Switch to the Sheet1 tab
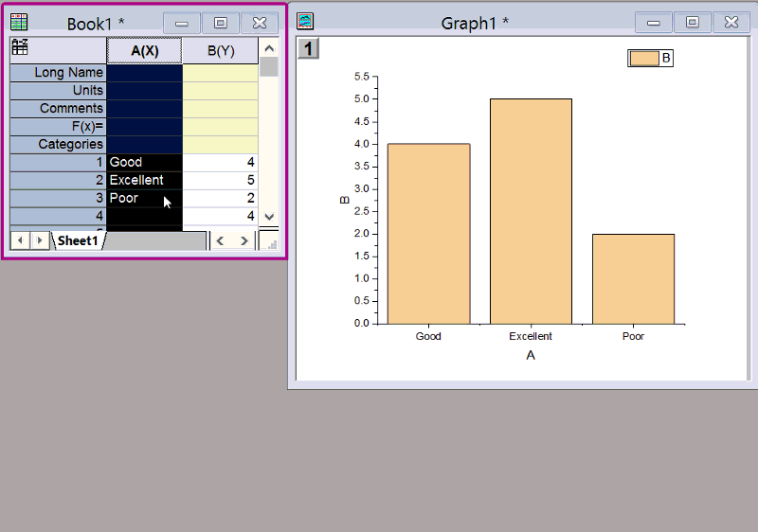This screenshot has width=758, height=532. [x=78, y=241]
